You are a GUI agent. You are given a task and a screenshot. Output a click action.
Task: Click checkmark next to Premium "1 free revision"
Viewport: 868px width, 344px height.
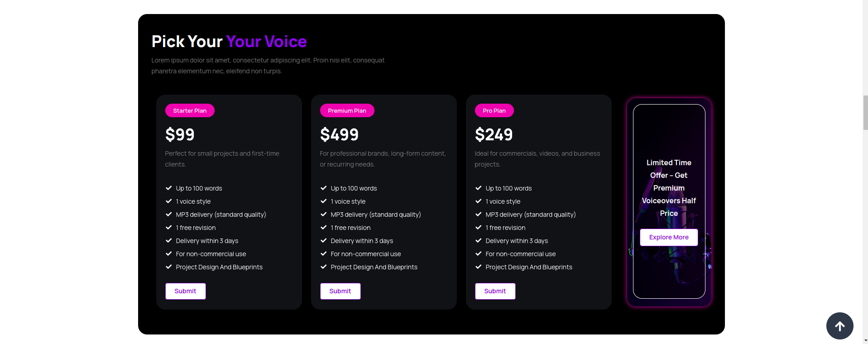(324, 227)
